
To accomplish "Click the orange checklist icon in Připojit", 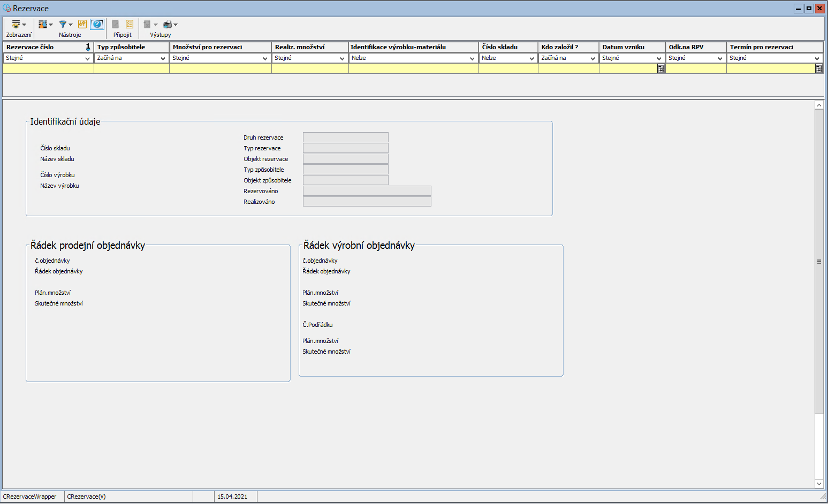I will (x=130, y=24).
